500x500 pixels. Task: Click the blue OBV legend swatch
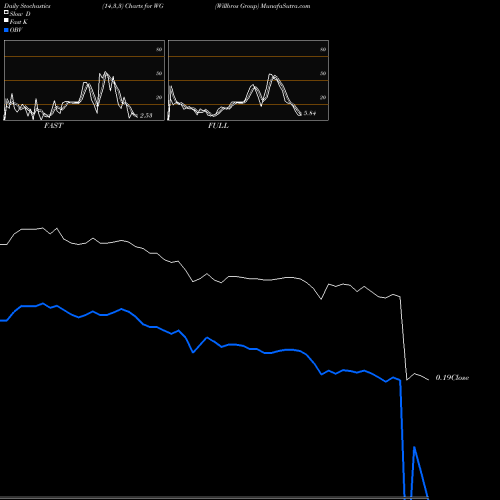[6, 30]
